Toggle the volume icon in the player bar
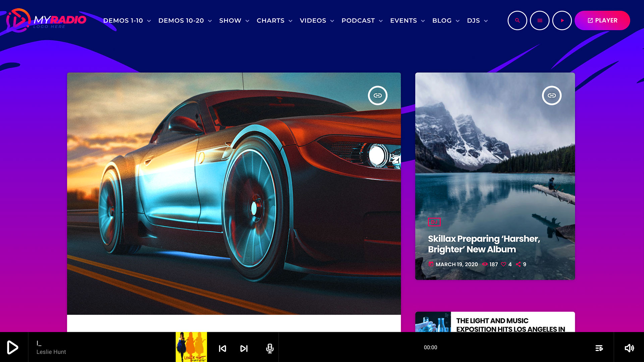The height and width of the screenshot is (362, 644). point(629,348)
